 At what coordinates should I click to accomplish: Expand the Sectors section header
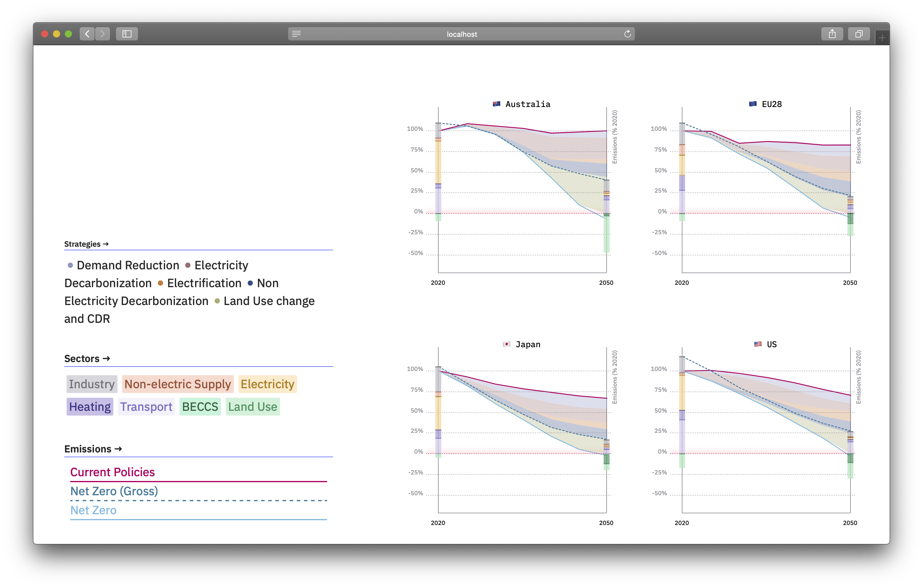pos(87,359)
